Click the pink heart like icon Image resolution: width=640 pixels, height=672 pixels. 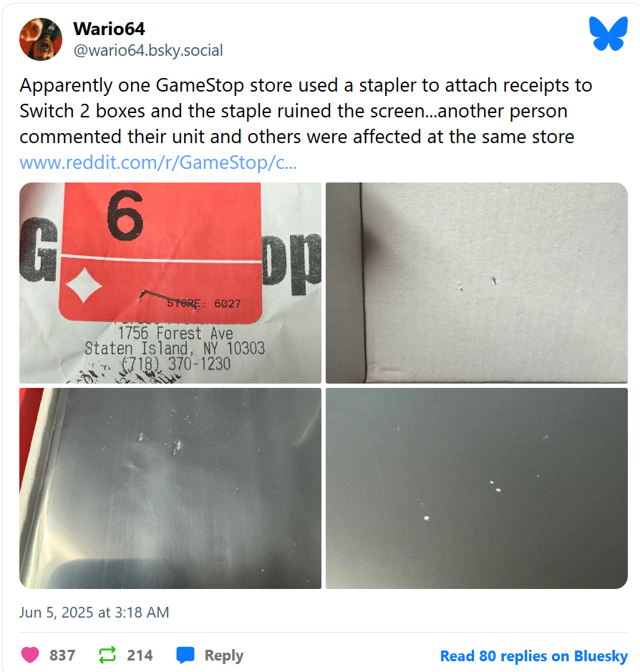point(30,655)
